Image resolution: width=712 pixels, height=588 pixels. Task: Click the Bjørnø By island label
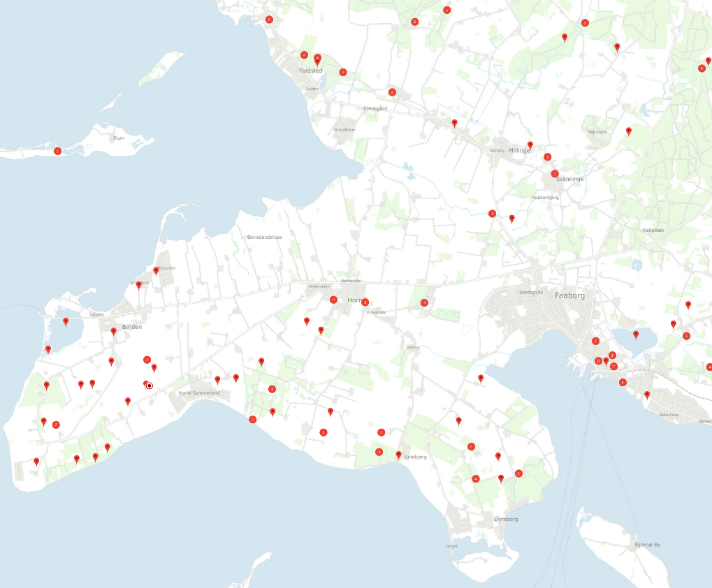(x=648, y=545)
